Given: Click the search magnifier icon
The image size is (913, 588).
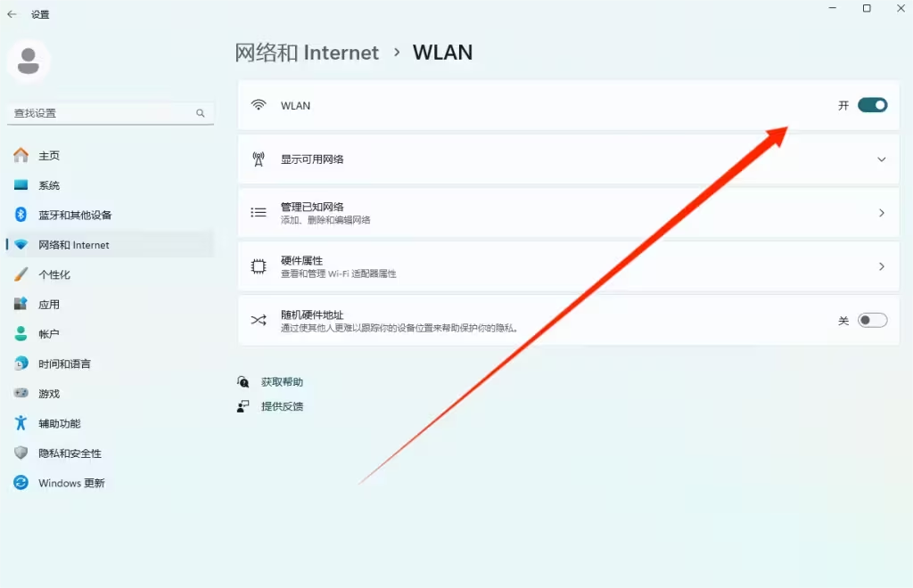Looking at the screenshot, I should click(x=201, y=113).
